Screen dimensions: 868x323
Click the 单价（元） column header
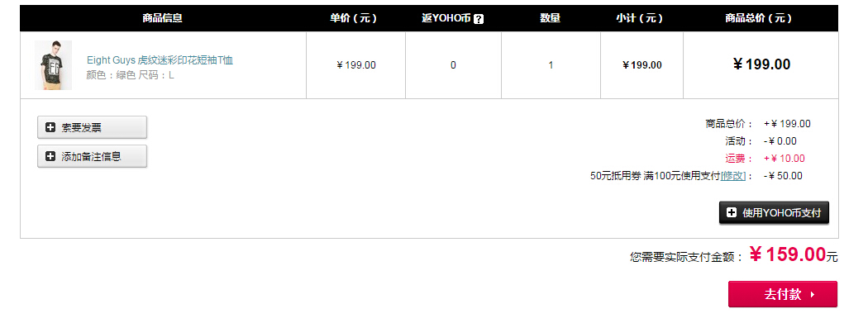pos(354,18)
